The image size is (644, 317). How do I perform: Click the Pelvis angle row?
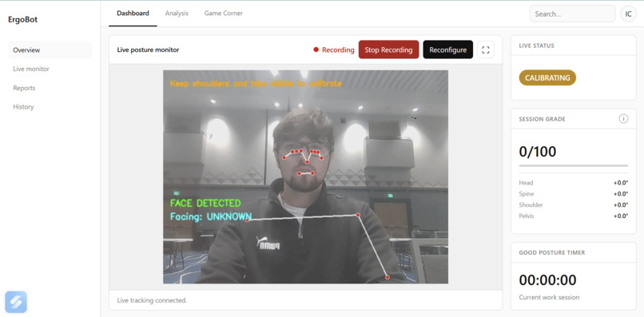tap(574, 216)
